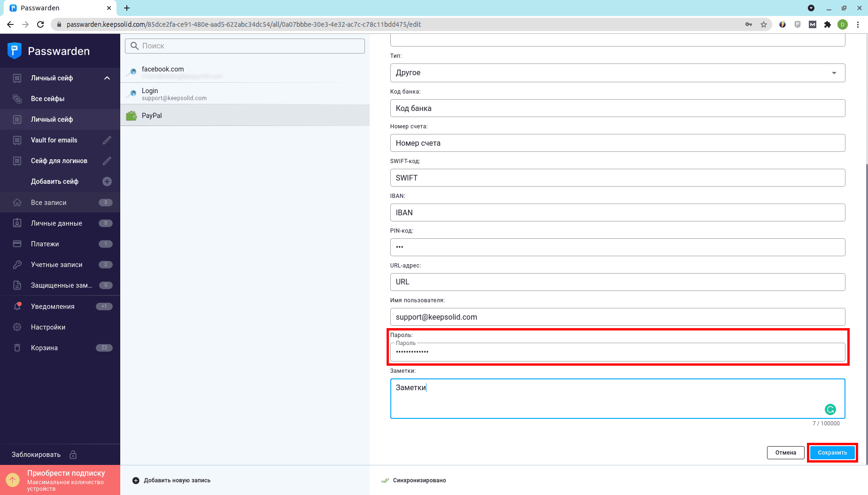The width and height of the screenshot is (868, 495).
Task: Open the Корзина trash section
Action: pos(44,348)
